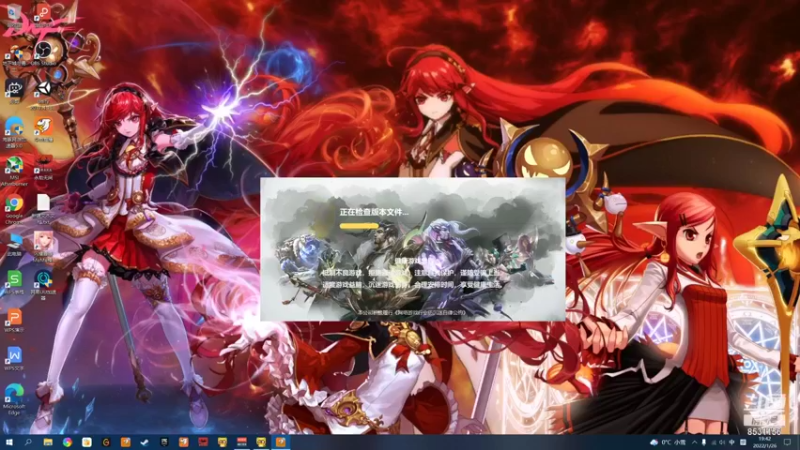This screenshot has width=800, height=450.
Task: Open the MSI Afterburner desktop shortcut
Action: pyautogui.click(x=14, y=171)
